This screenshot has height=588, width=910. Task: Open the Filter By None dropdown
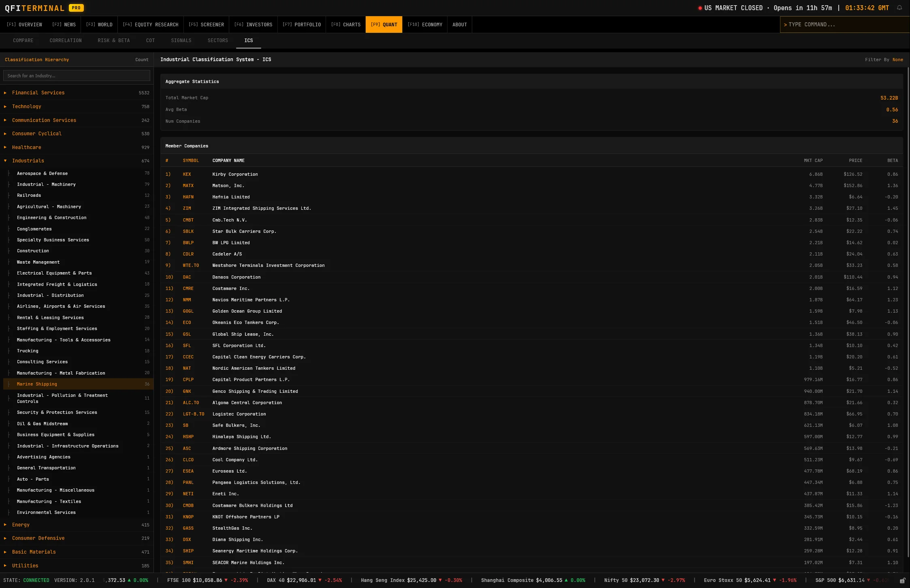897,60
